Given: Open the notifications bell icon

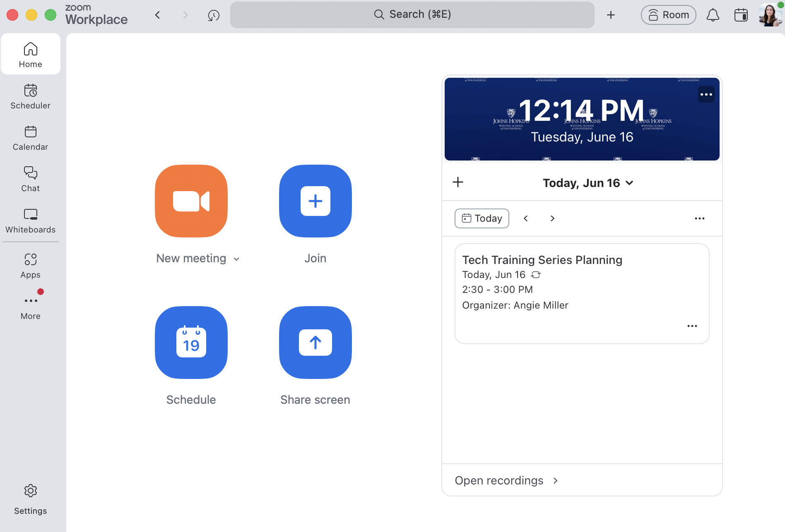Looking at the screenshot, I should click(713, 15).
